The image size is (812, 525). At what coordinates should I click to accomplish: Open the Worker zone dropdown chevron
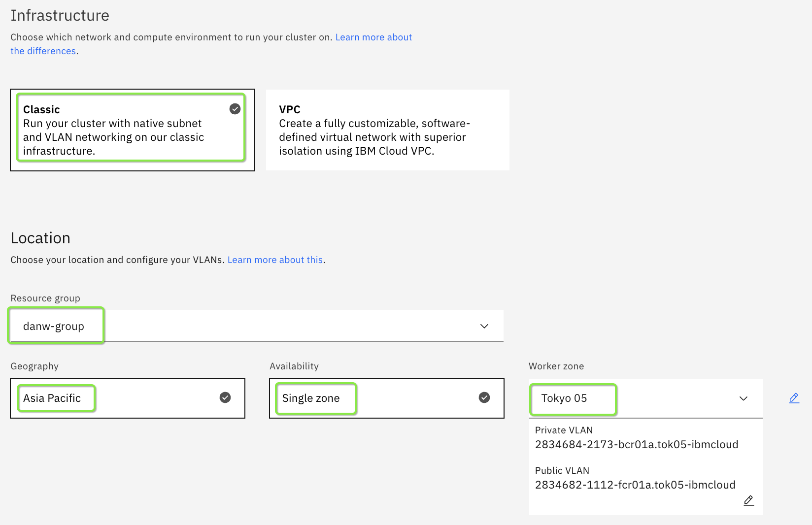tap(744, 398)
